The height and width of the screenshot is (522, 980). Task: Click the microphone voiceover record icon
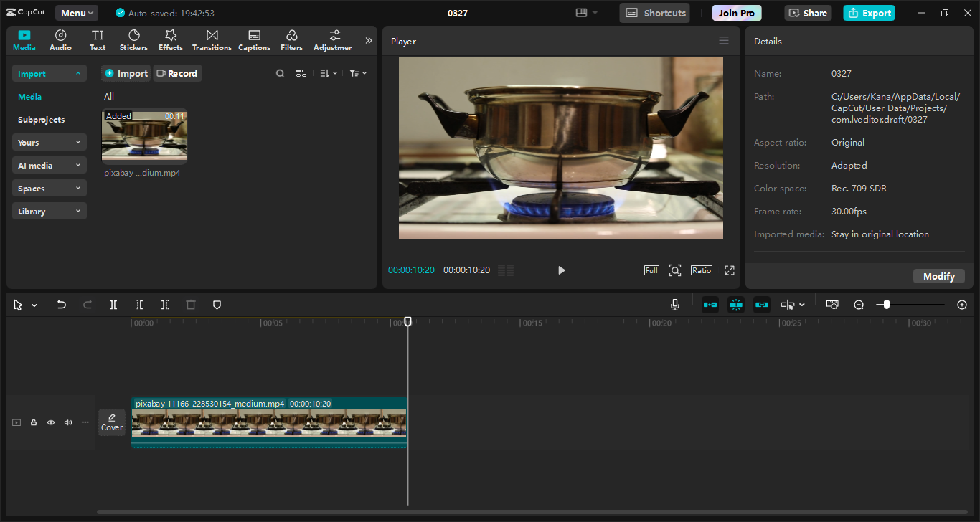(674, 305)
